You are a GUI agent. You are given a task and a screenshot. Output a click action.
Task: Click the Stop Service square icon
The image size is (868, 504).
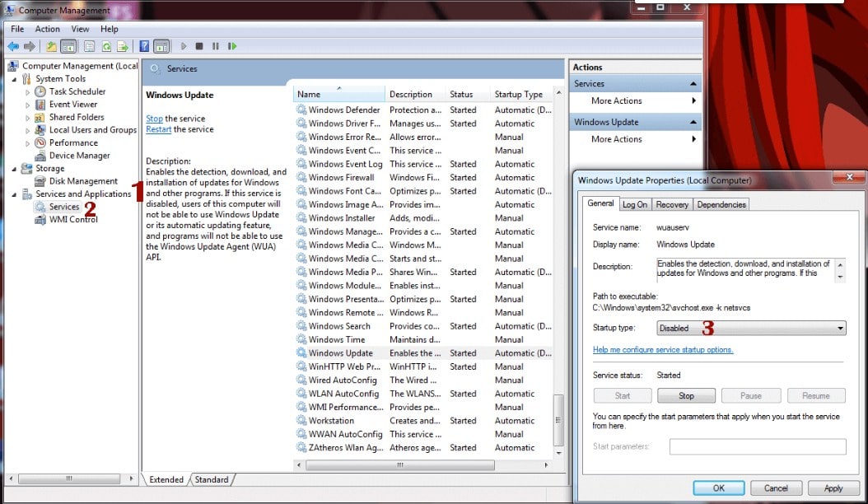[199, 46]
